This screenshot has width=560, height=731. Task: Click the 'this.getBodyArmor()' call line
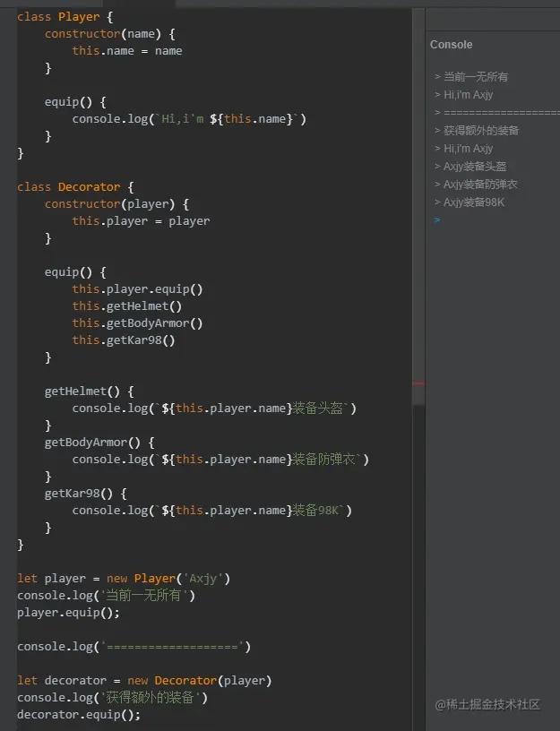pos(138,323)
